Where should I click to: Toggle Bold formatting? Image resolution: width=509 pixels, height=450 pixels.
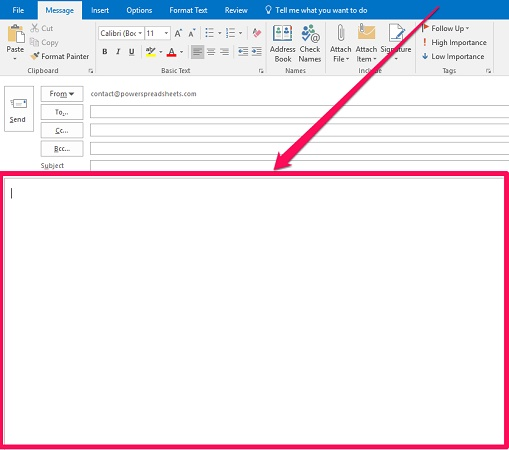105,52
